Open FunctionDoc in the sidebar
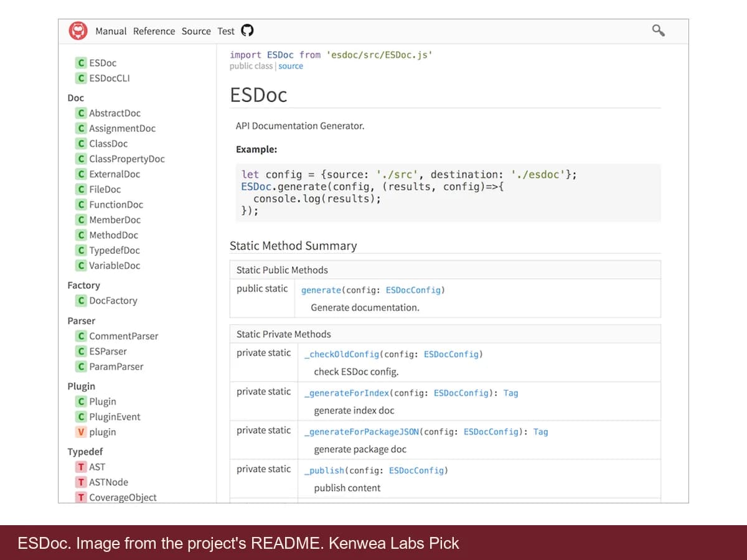 click(x=116, y=205)
